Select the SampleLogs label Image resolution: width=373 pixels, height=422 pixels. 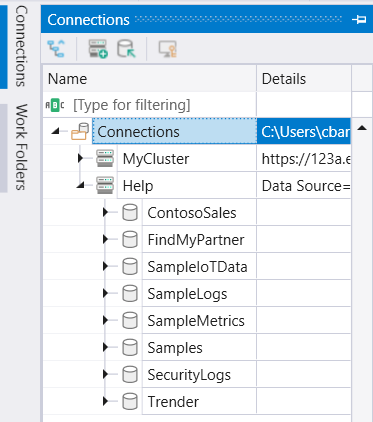click(x=187, y=294)
